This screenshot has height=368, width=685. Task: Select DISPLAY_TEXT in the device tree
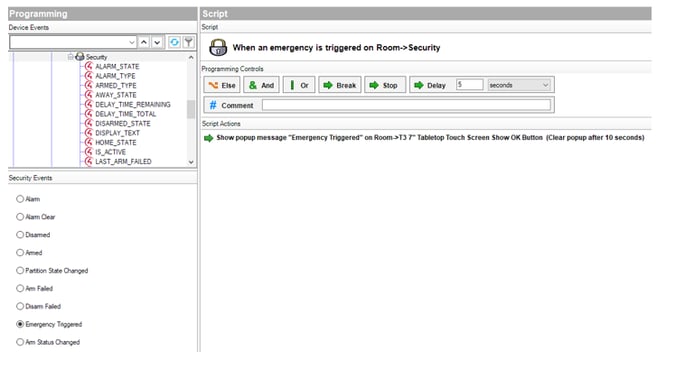(x=118, y=133)
